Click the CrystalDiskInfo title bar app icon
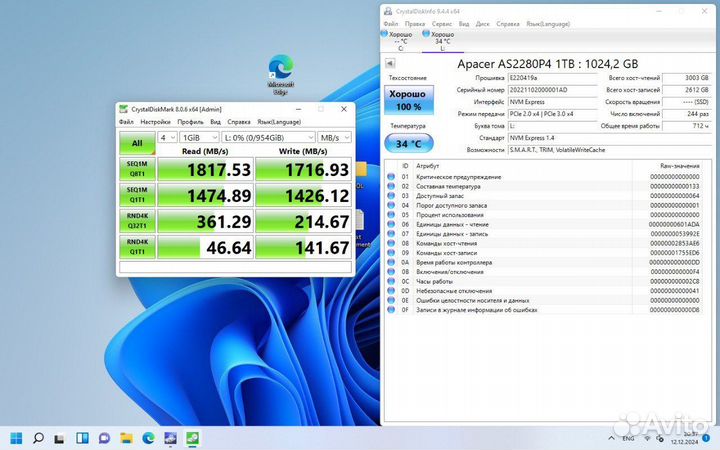Image resolution: width=720 pixels, height=450 pixels. coord(388,11)
